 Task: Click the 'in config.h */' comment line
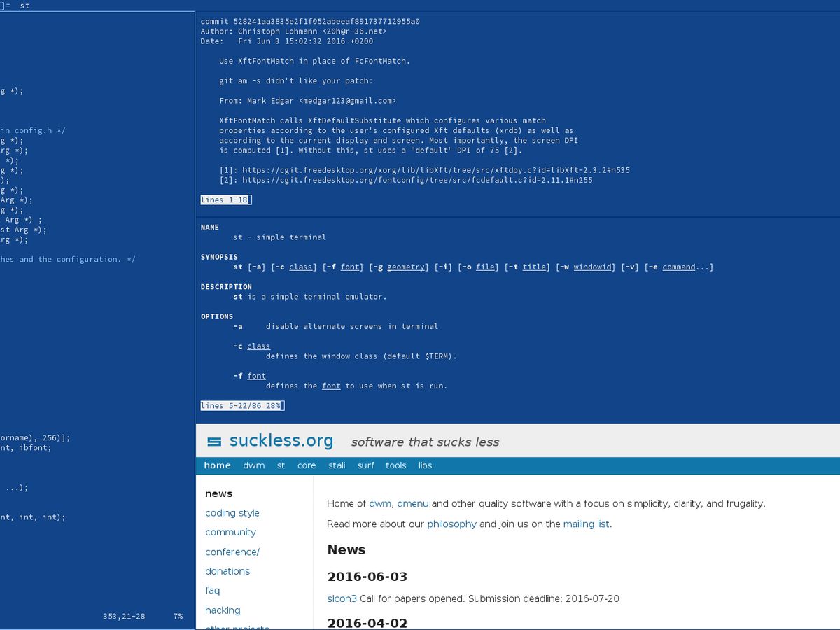coord(33,130)
